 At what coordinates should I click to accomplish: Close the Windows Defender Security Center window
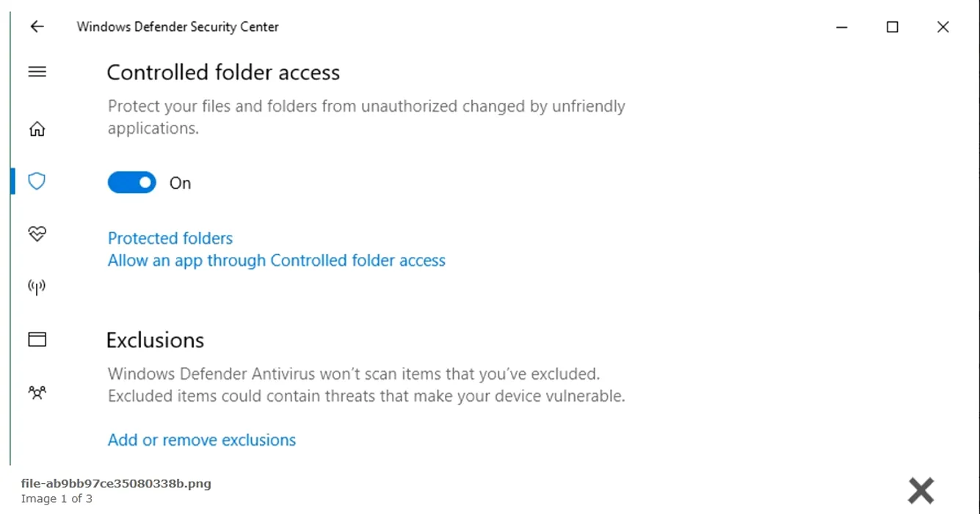(943, 27)
